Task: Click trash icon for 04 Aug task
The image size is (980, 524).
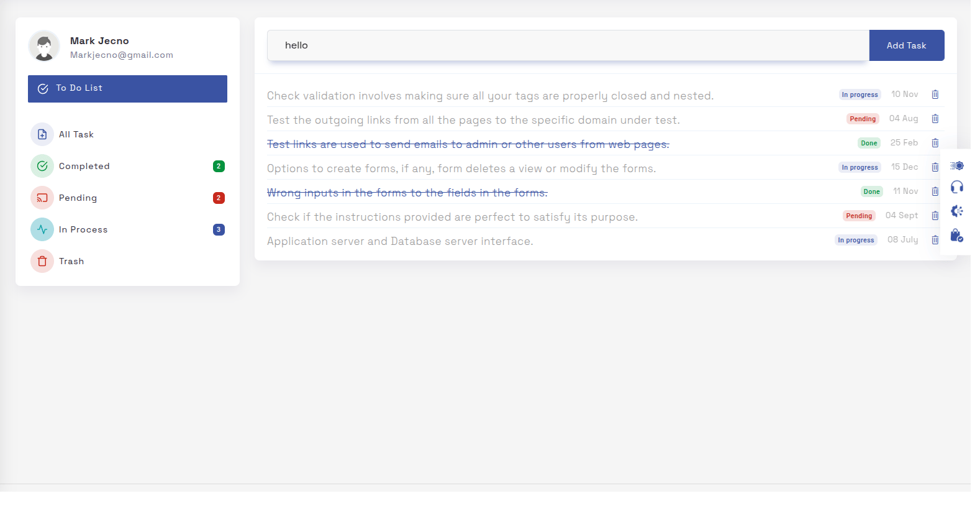Action: point(935,119)
